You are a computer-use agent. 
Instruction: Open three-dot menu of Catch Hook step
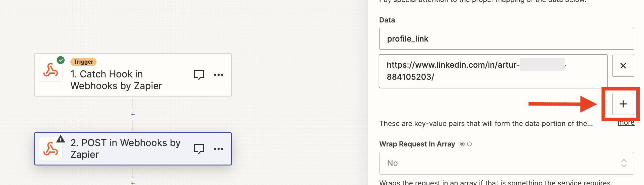pos(219,75)
